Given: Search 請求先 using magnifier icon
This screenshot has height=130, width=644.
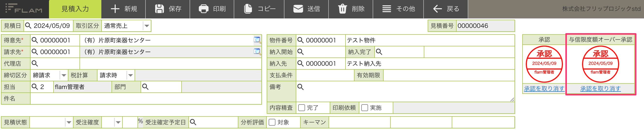Looking at the screenshot, I should tap(35, 52).
